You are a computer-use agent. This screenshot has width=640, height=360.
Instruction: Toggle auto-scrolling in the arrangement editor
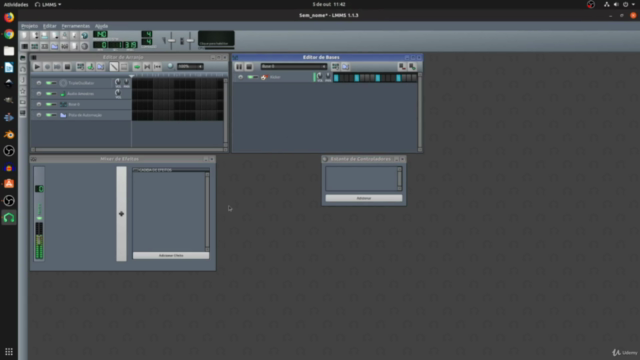tap(137, 67)
